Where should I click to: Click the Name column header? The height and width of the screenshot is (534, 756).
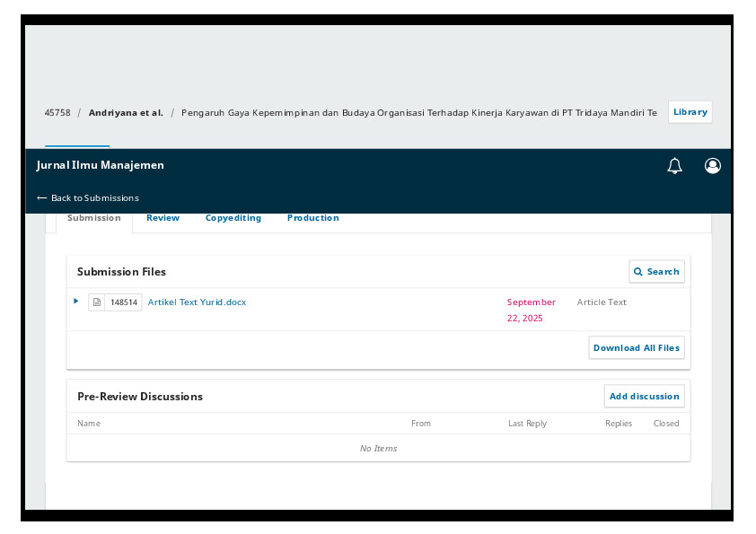click(89, 423)
